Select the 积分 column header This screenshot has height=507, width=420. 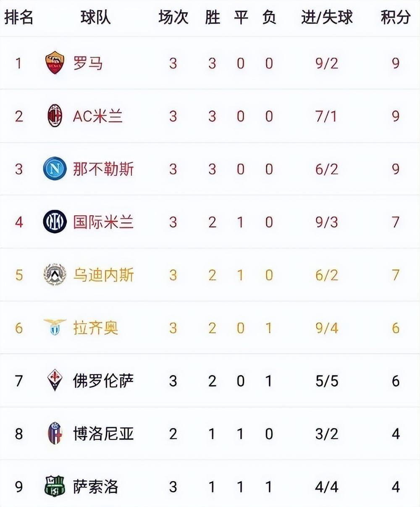click(x=395, y=18)
